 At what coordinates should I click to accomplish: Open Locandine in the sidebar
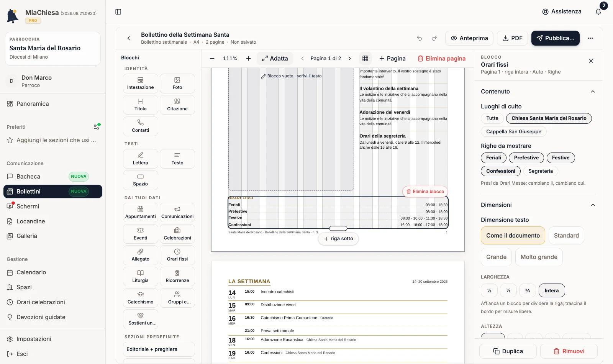53,221
